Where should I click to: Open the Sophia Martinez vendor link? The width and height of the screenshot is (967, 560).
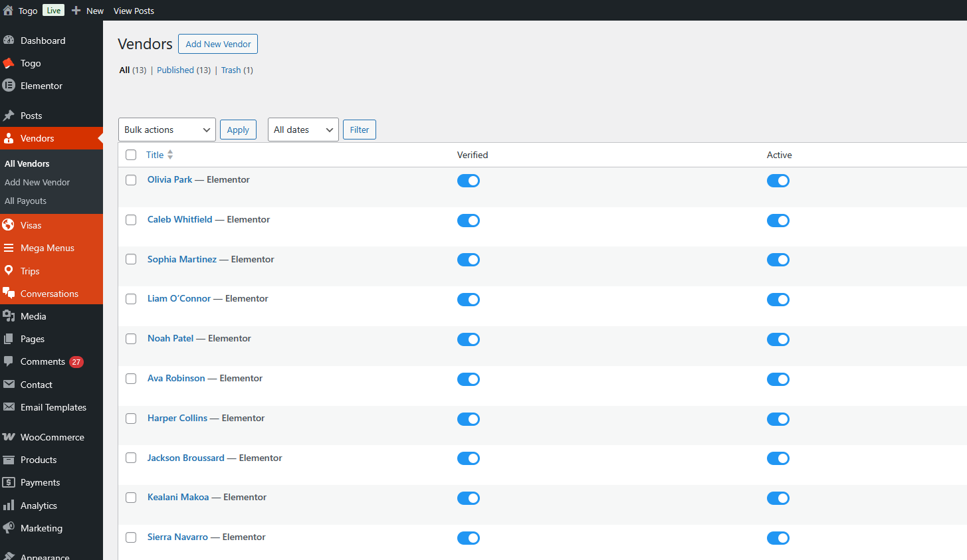coord(182,259)
